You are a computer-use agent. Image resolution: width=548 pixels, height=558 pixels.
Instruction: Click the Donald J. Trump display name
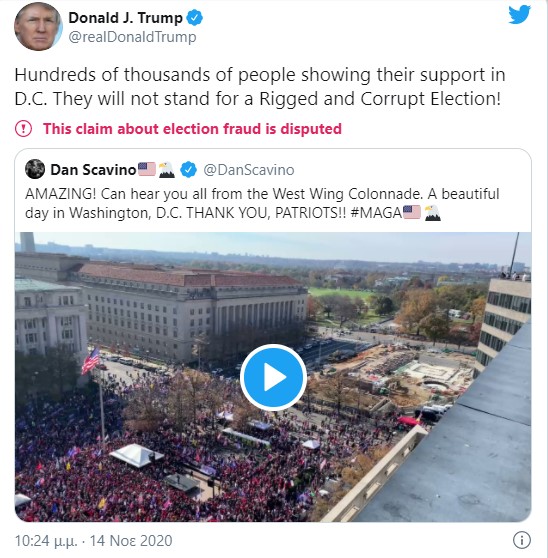click(125, 18)
